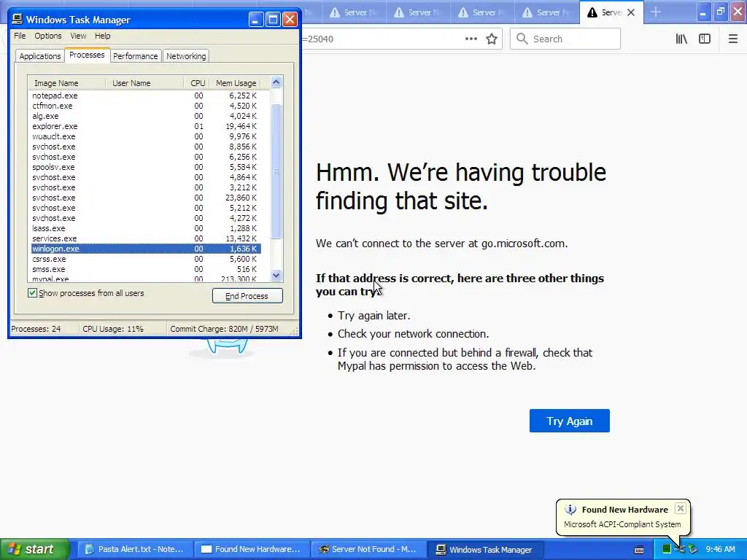Open the View menu in Task Manager
This screenshot has width=747, height=560.
click(78, 36)
